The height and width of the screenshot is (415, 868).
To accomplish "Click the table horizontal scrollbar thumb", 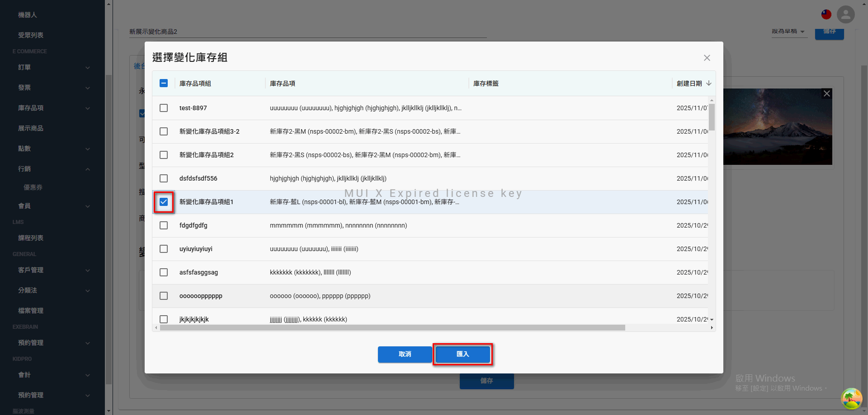I will pos(392,328).
